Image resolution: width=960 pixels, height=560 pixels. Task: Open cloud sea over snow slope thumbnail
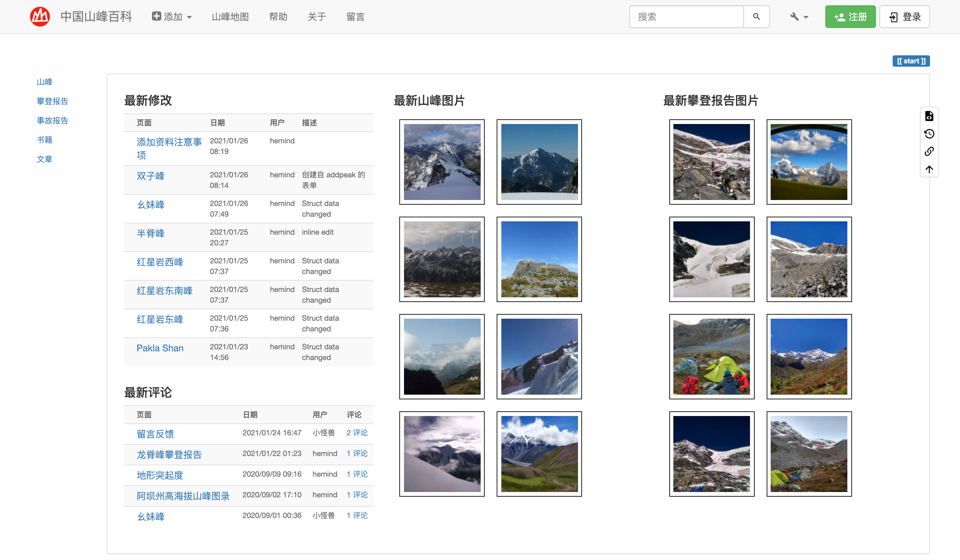point(442,454)
